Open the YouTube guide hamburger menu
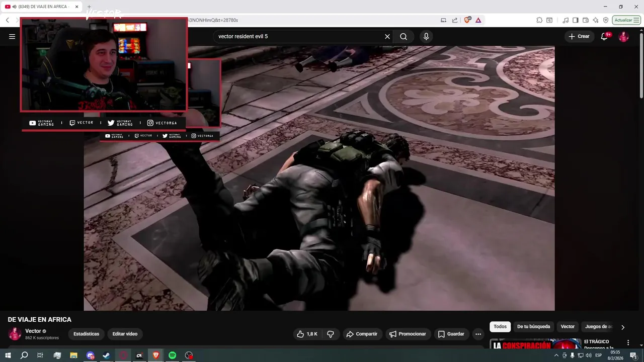Viewport: 644px width, 362px height. tap(12, 36)
